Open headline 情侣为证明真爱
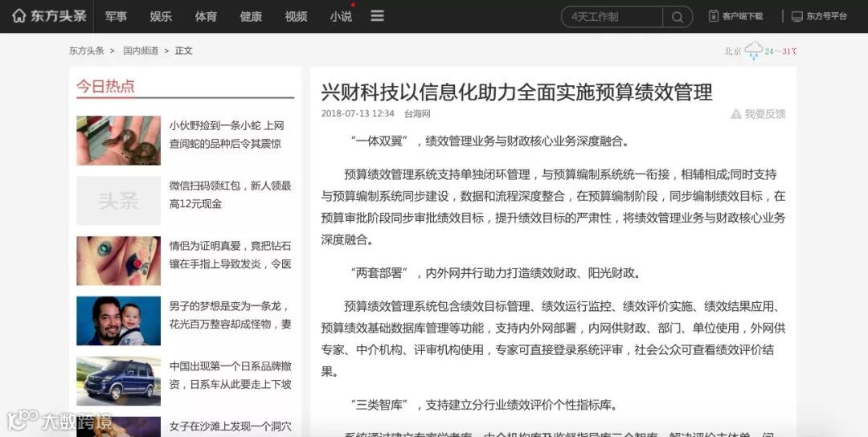 [x=231, y=255]
